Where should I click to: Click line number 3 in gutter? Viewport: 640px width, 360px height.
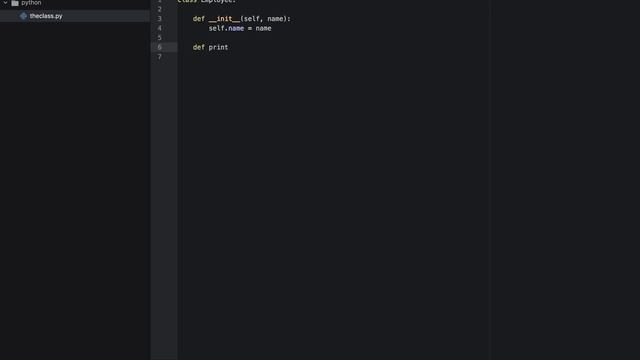[x=160, y=19]
